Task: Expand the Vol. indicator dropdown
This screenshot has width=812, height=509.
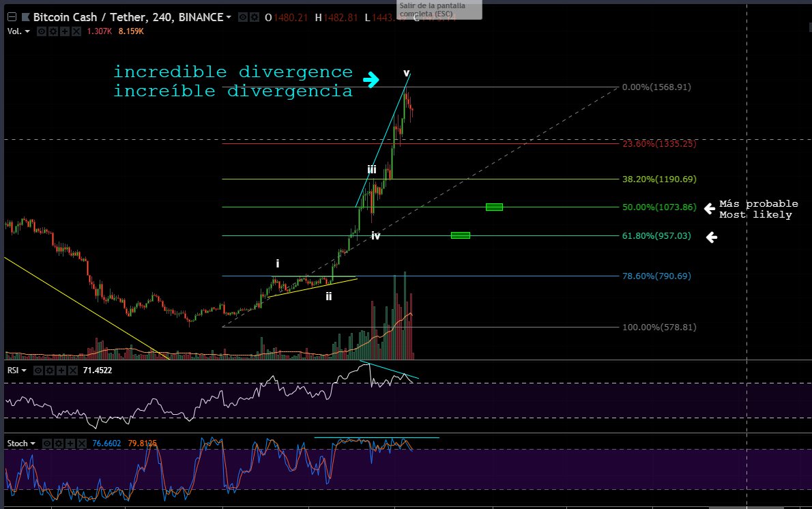Action: tap(27, 31)
